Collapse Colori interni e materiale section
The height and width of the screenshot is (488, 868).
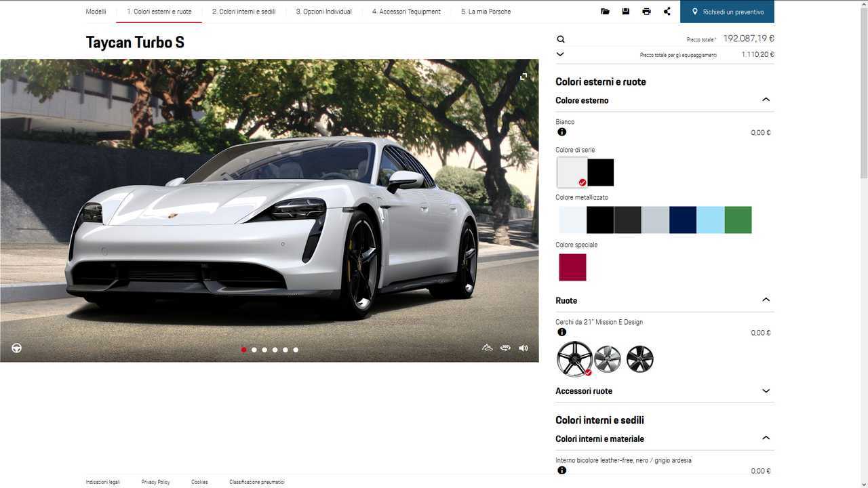tap(766, 438)
